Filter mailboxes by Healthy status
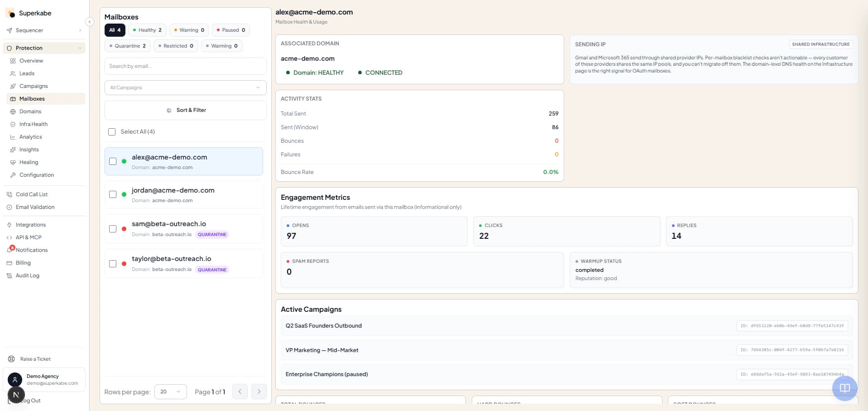868x411 pixels. [147, 30]
